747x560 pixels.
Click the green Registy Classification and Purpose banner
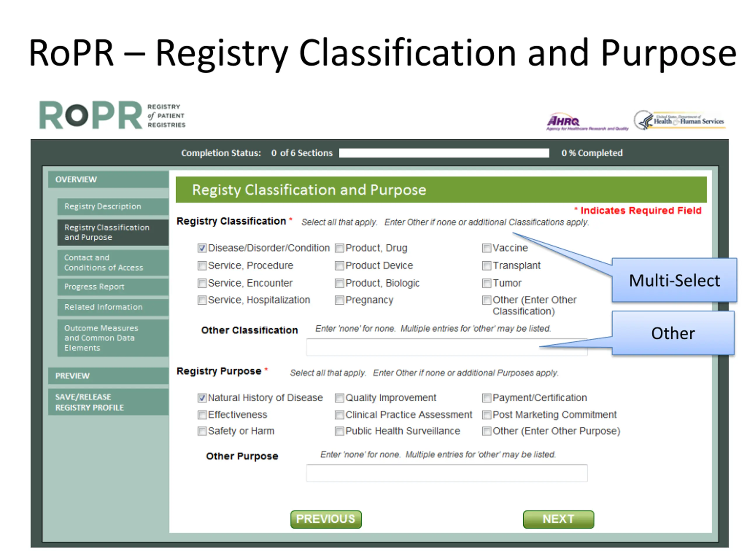441,190
